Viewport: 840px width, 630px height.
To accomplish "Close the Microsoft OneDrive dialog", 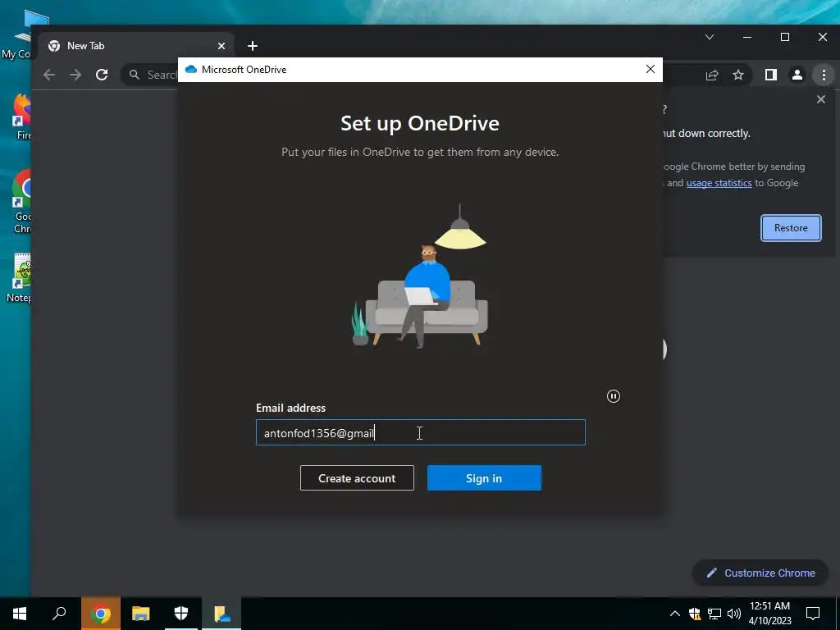I will tap(651, 69).
